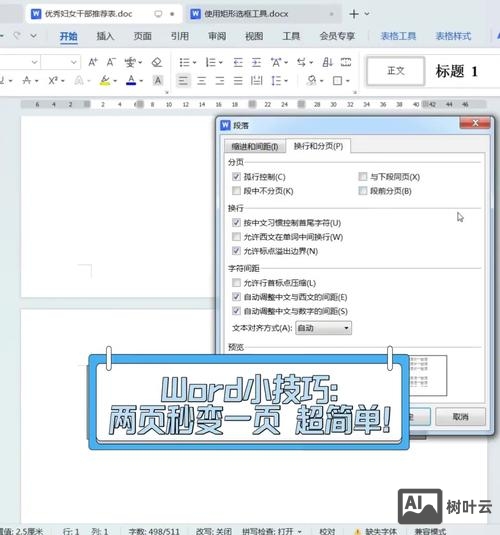Open Chinese layout (A) tool
This screenshot has height=535, width=500.
[x=276, y=62]
